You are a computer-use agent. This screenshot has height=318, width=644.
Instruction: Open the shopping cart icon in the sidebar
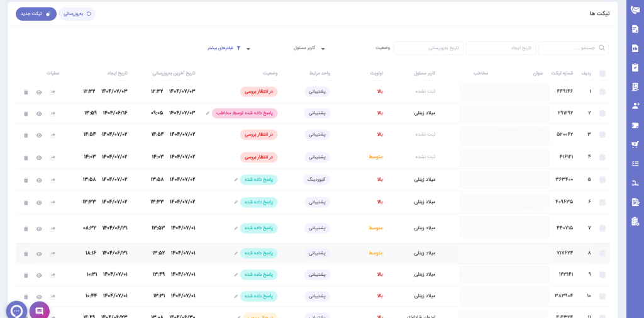pos(635,144)
